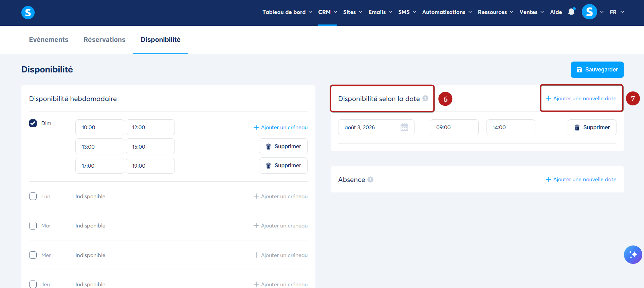Viewport: 644px width, 288px height.
Task: Open the AI assistant sparkle button
Action: (633, 255)
